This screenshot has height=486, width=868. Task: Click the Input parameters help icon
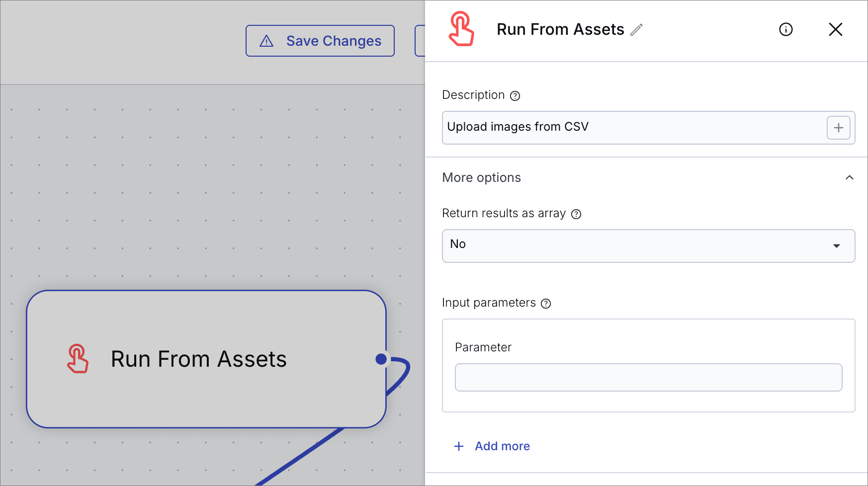click(546, 303)
